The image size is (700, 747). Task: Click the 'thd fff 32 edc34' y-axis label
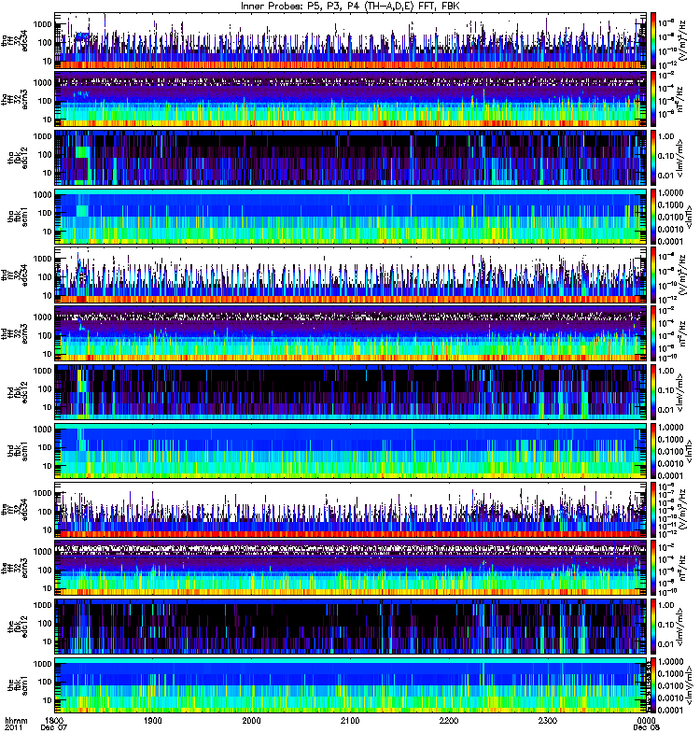click(x=14, y=275)
